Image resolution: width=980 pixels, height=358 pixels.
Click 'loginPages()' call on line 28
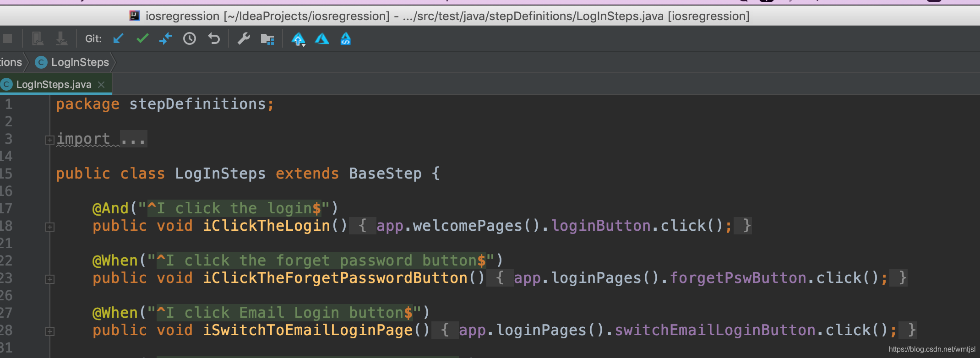click(550, 330)
